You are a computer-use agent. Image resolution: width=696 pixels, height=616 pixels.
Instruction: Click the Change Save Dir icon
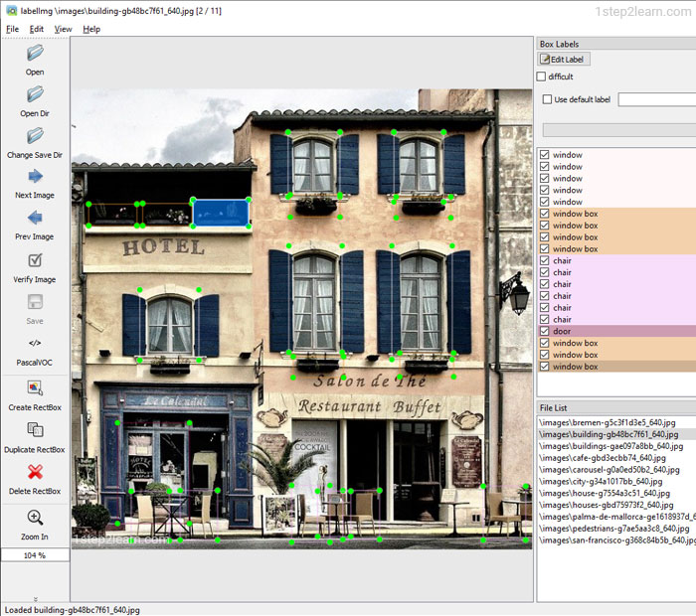(x=35, y=135)
